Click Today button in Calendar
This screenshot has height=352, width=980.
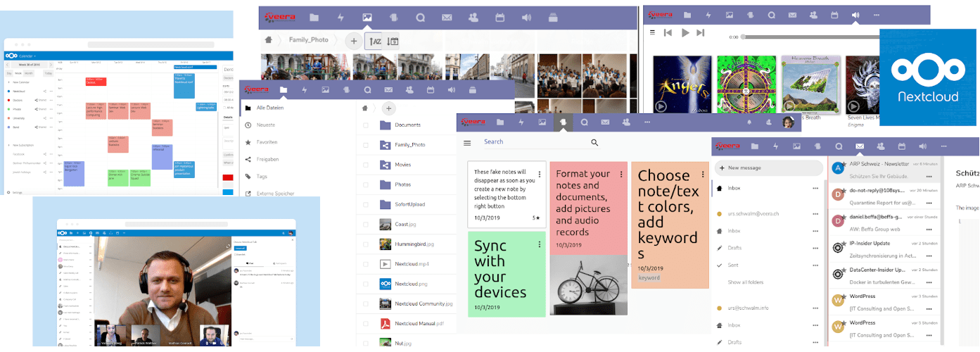[x=48, y=73]
